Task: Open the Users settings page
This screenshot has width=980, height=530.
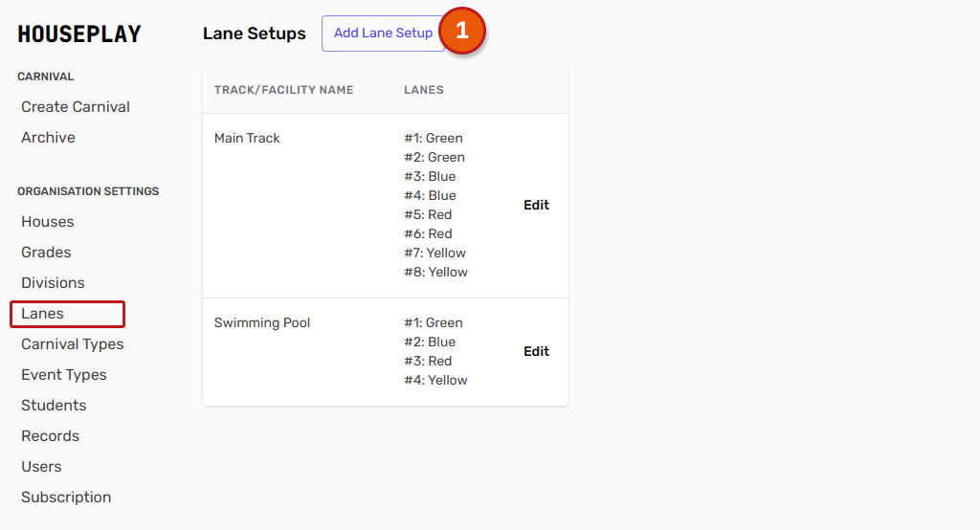Action: click(41, 467)
